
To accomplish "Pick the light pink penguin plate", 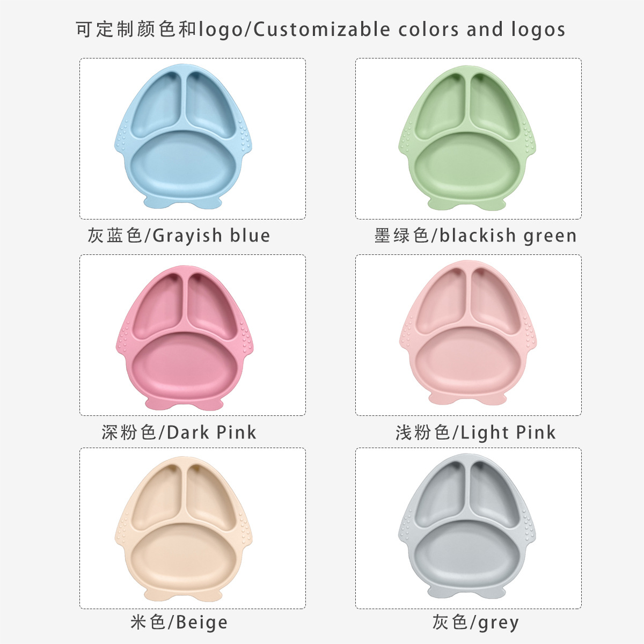I will (x=468, y=333).
